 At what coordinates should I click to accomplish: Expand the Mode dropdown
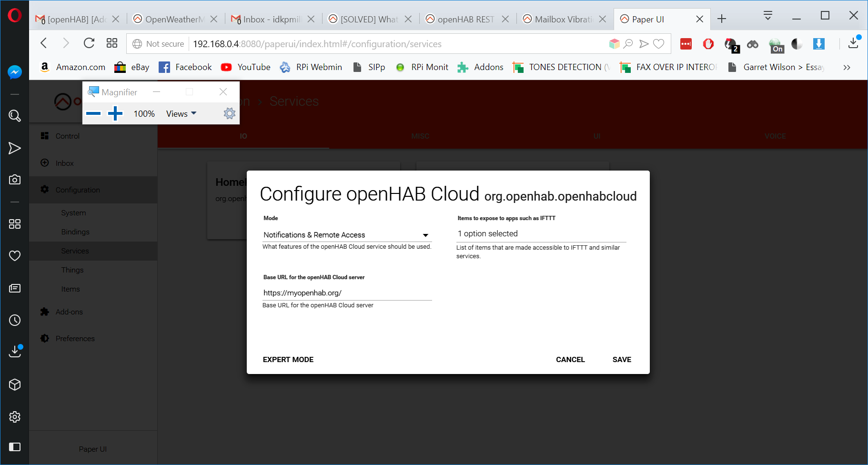(347, 235)
